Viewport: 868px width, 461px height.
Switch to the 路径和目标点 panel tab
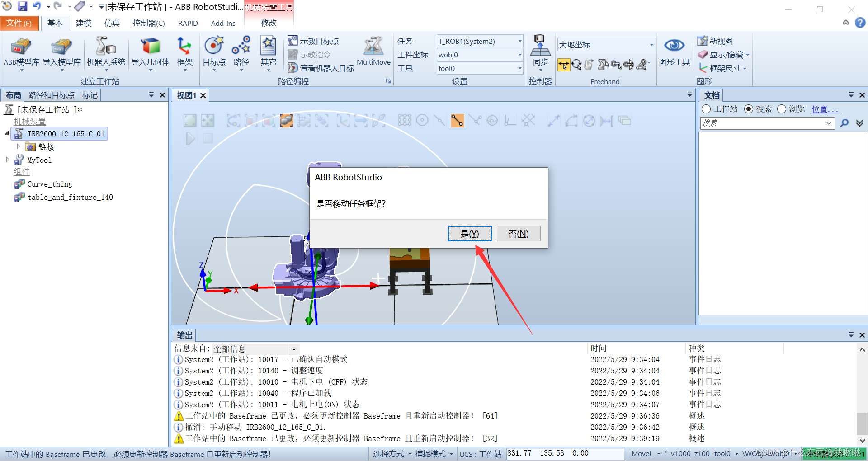point(51,95)
